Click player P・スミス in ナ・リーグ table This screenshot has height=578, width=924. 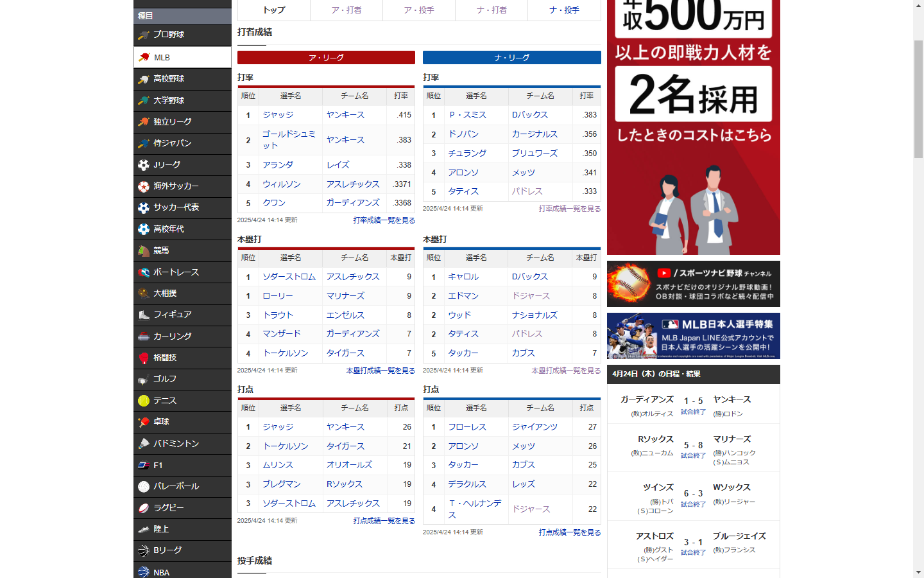(467, 115)
